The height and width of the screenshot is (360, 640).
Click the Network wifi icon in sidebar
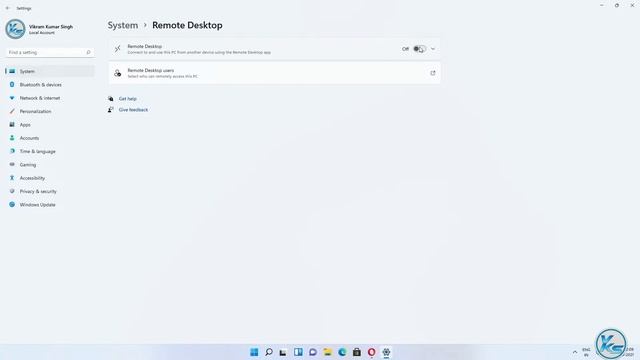12,98
